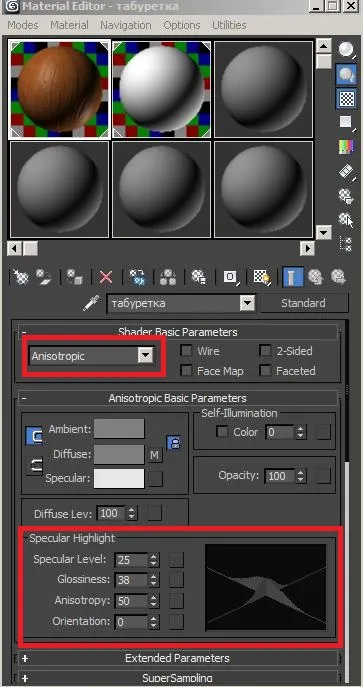Click the Video Color Check icon

click(346, 147)
